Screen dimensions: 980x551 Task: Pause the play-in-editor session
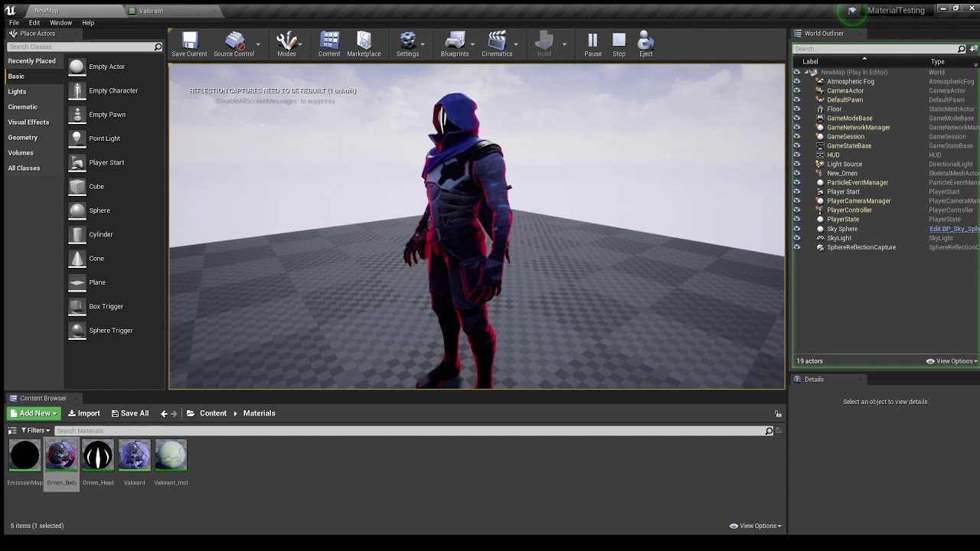[593, 44]
